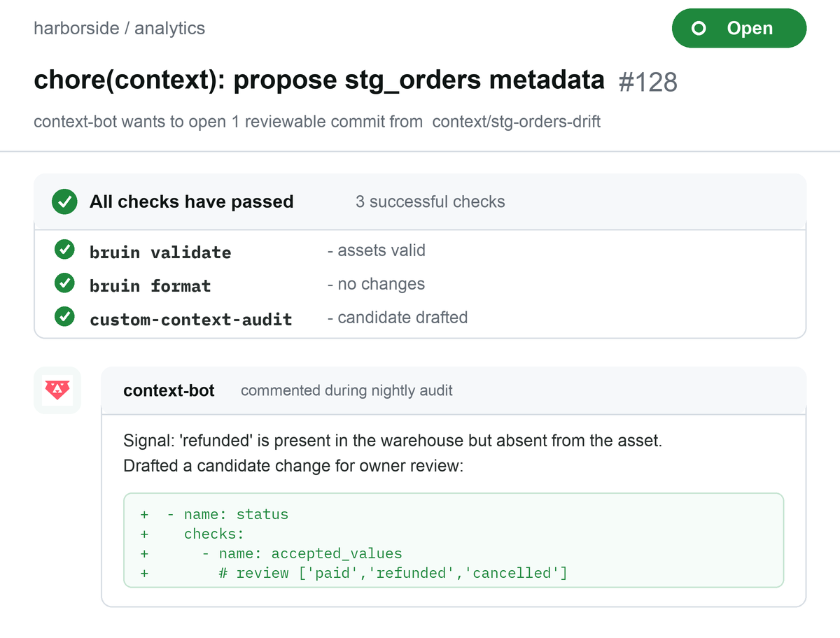Click the pull request number #128
Screen dimensions: 840x638
point(648,82)
